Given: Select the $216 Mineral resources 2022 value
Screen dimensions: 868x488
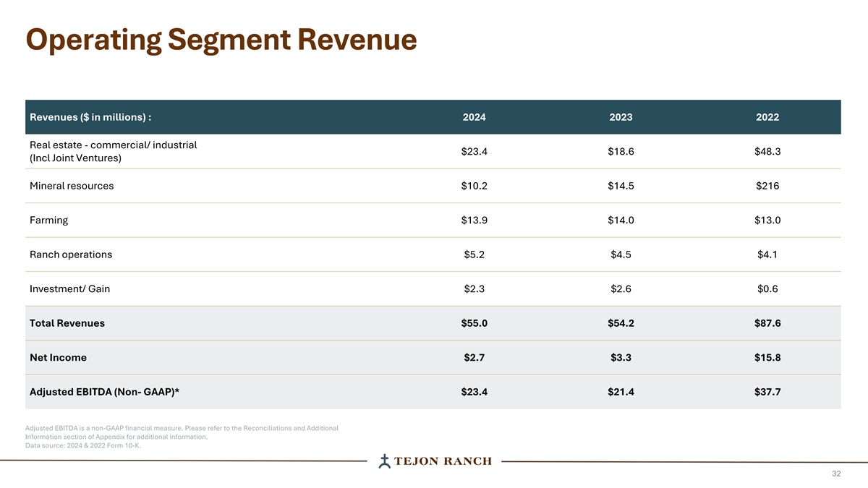Looking at the screenshot, I should (767, 186).
